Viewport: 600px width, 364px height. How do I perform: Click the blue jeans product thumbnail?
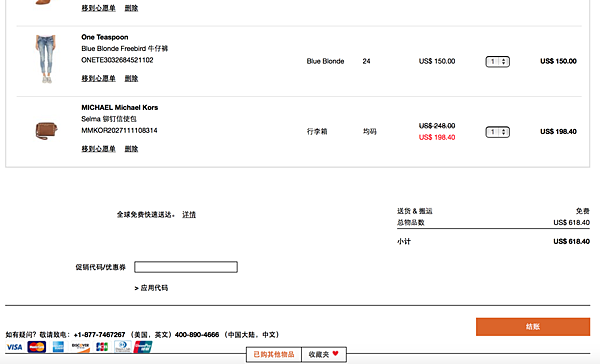(x=46, y=59)
